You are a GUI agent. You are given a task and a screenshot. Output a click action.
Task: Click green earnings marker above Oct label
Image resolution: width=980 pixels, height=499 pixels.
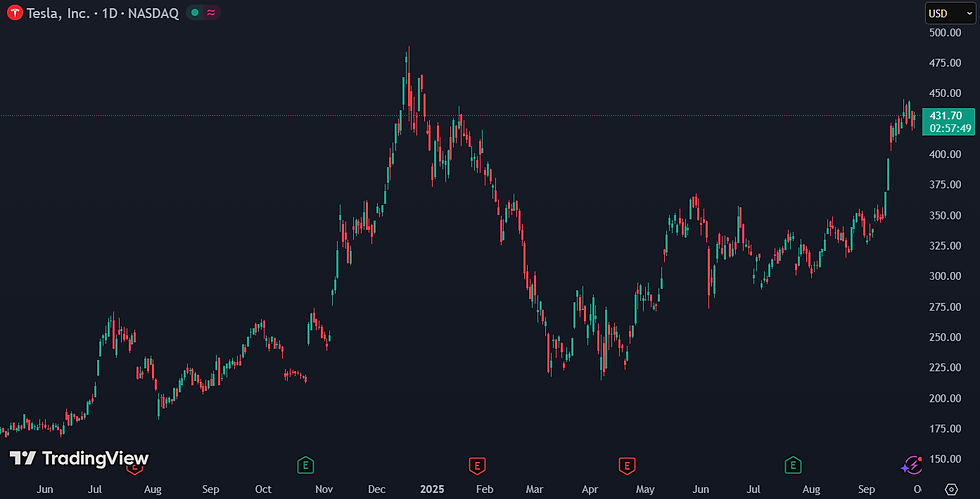[305, 465]
